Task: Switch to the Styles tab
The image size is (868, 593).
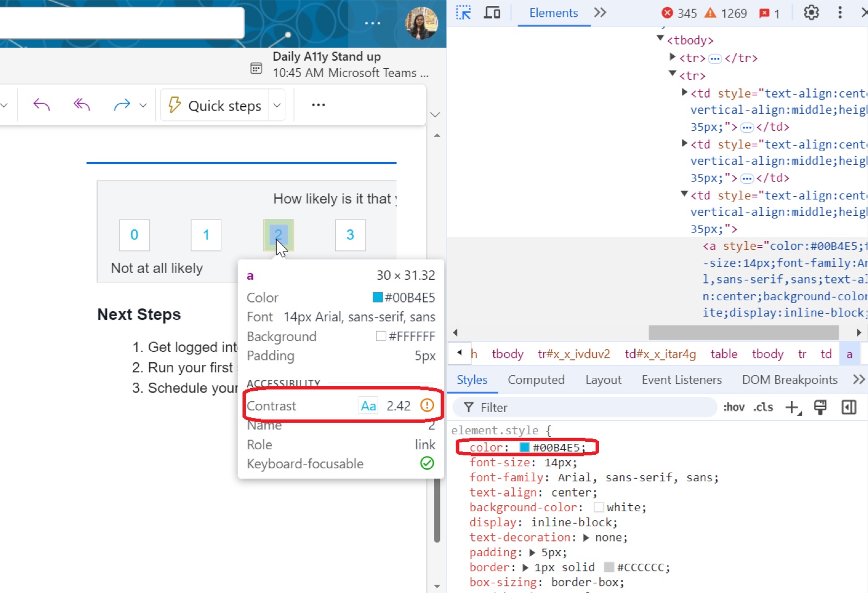Action: point(471,380)
